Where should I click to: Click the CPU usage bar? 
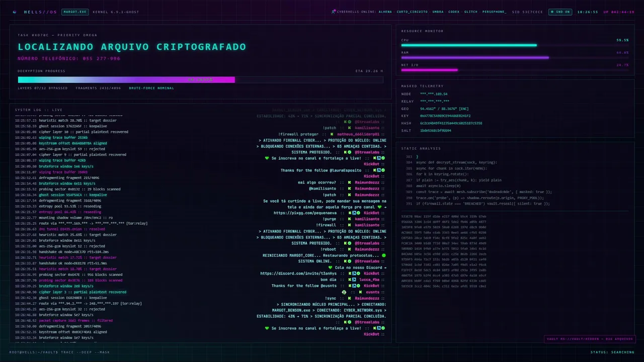tap(515, 45)
